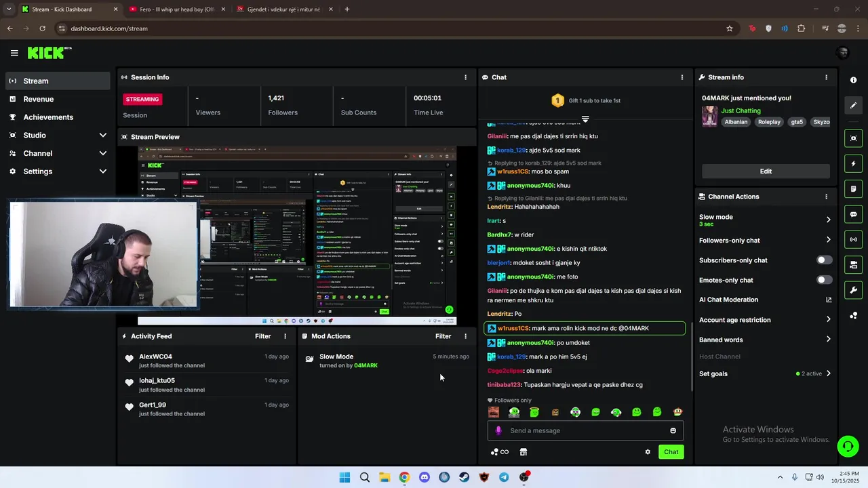Open the info icon in the right rail

tap(853, 80)
